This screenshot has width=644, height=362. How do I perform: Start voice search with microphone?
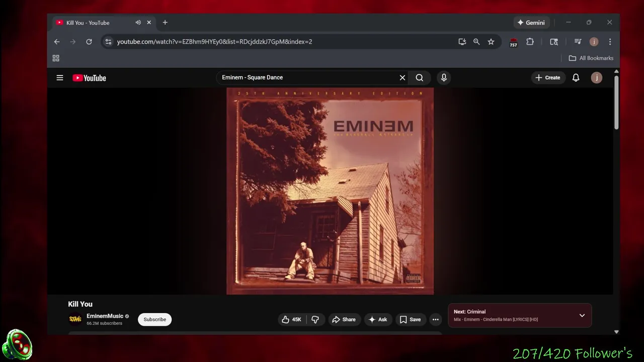444,77
